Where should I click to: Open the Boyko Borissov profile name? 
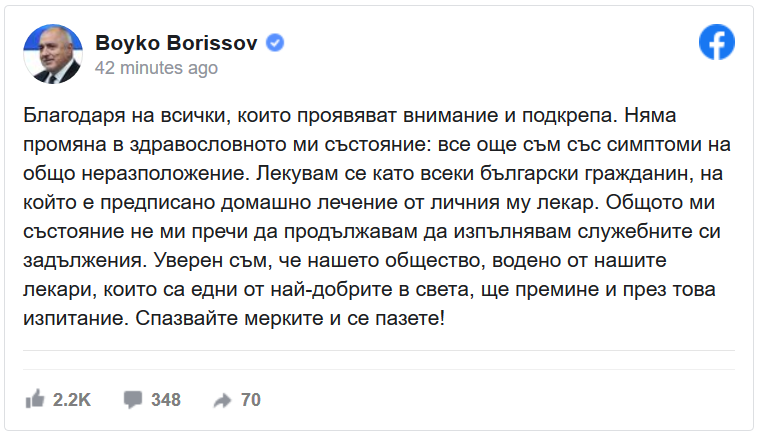coord(176,43)
